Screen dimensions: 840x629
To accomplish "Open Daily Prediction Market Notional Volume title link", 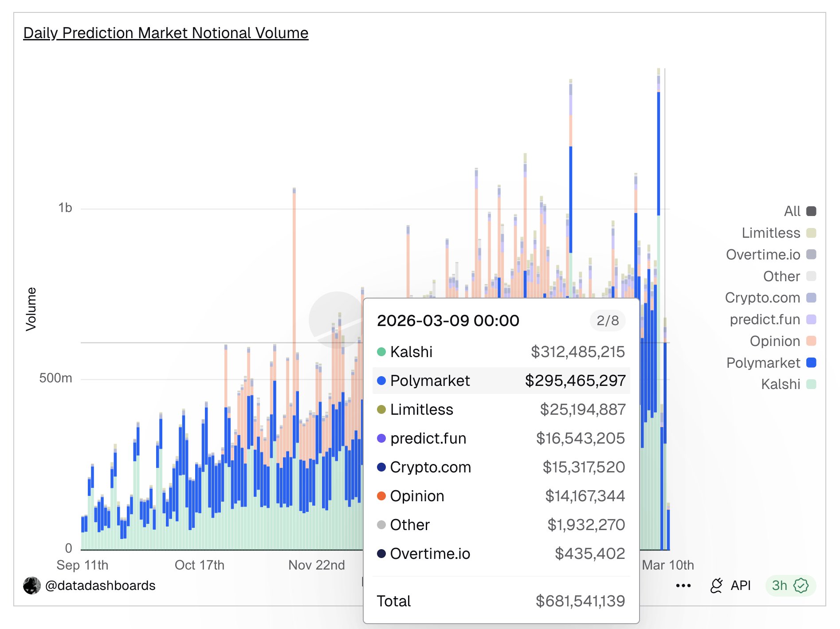I will point(165,33).
